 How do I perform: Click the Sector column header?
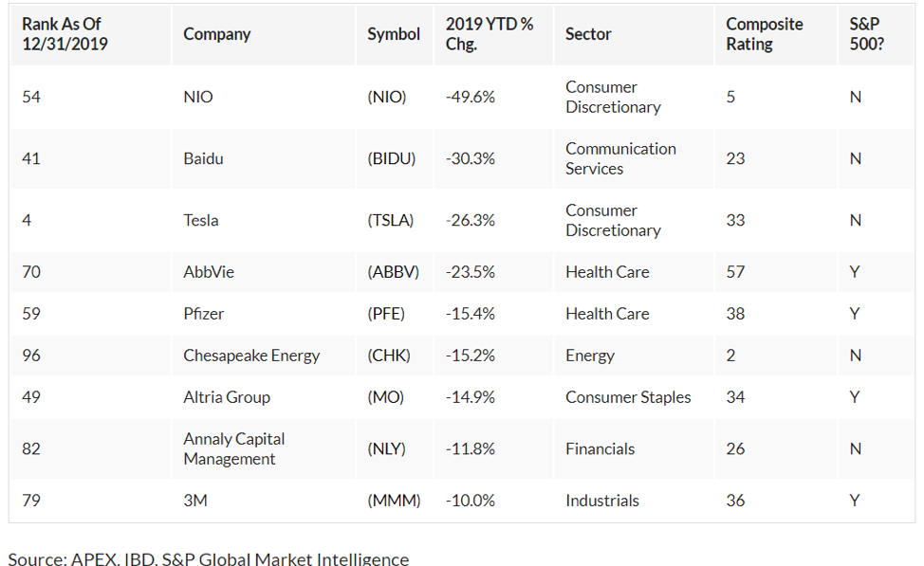(x=588, y=34)
